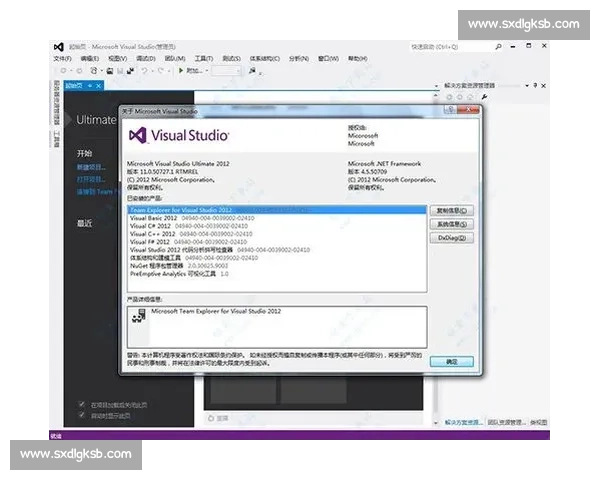Click the Open File toolbar icon

tap(110, 71)
